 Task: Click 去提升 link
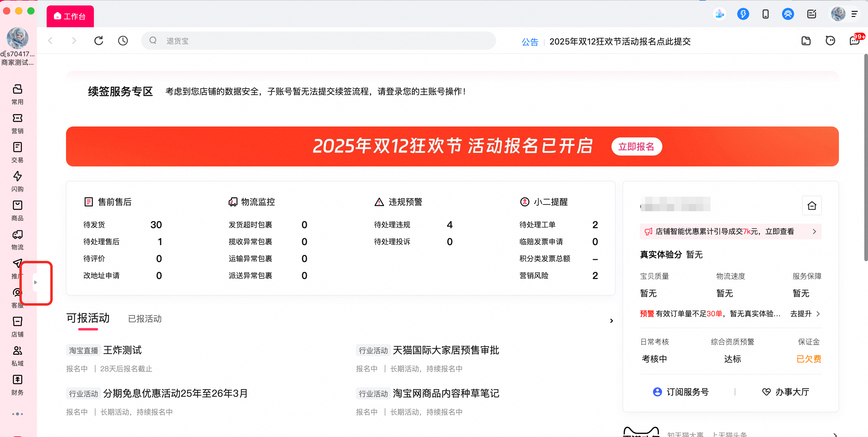(x=805, y=314)
